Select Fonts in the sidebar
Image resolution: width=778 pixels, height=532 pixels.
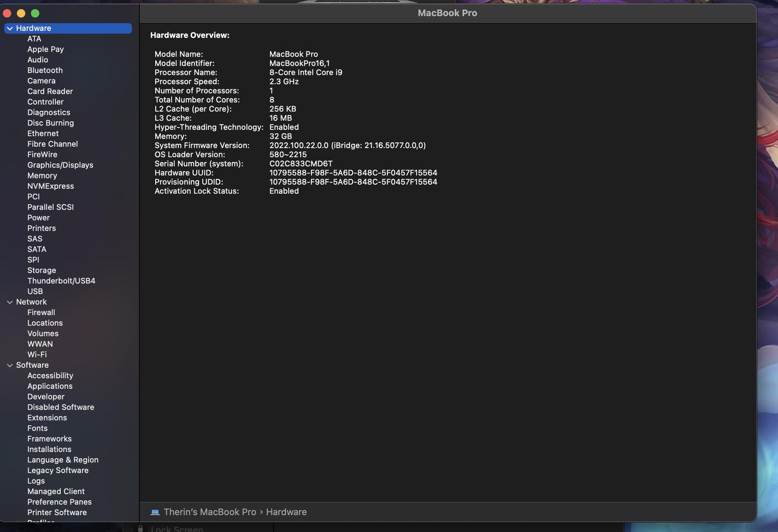point(37,429)
